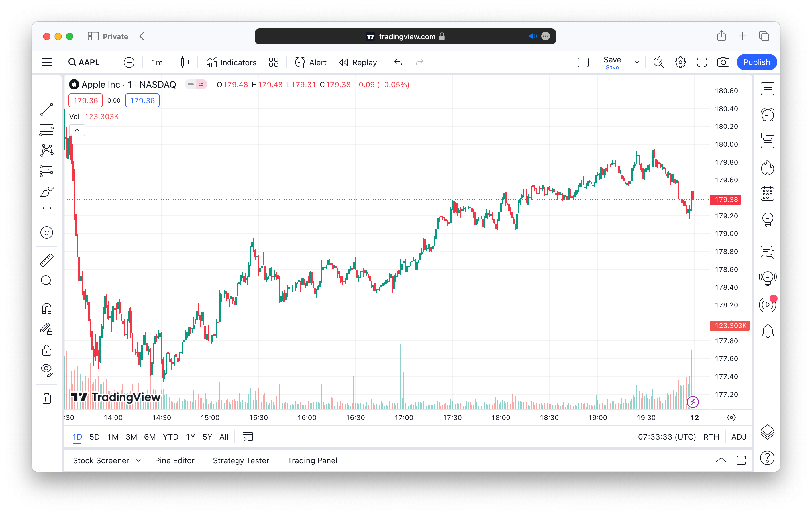Open the forecasting and measurement tools
The height and width of the screenshot is (514, 812).
tap(46, 171)
